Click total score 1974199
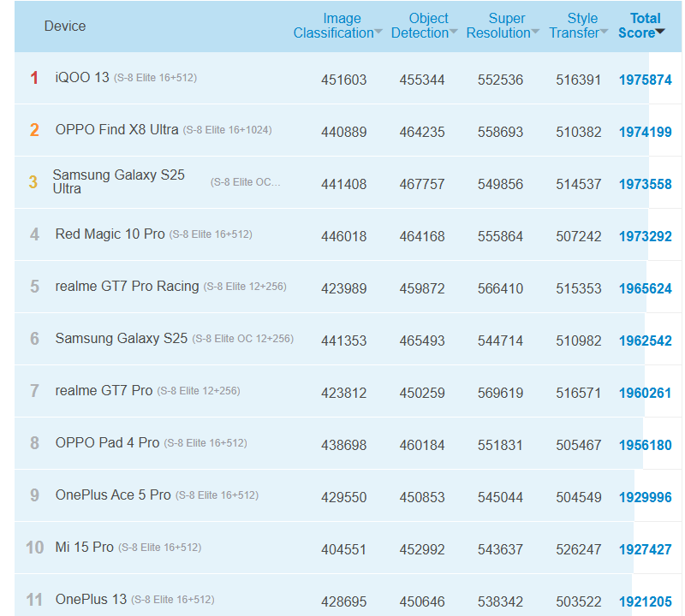 point(646,132)
